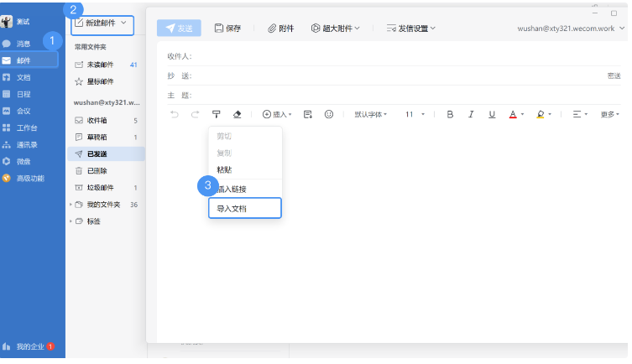Choose 粘贴 in the context menu

pos(225,170)
